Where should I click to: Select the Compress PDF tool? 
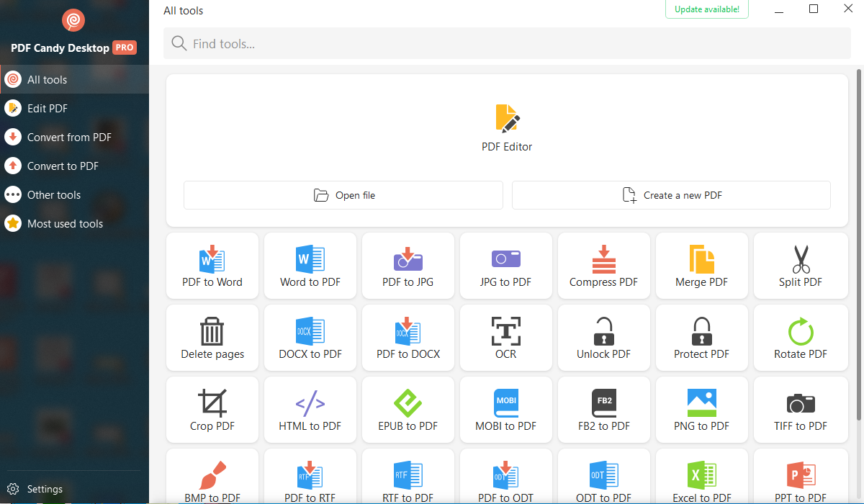click(603, 266)
